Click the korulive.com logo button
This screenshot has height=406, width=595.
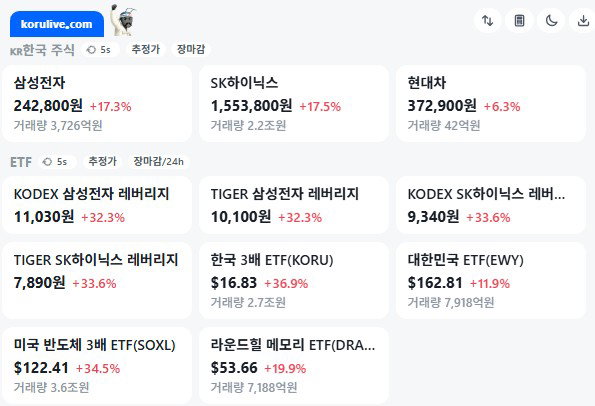(x=57, y=24)
